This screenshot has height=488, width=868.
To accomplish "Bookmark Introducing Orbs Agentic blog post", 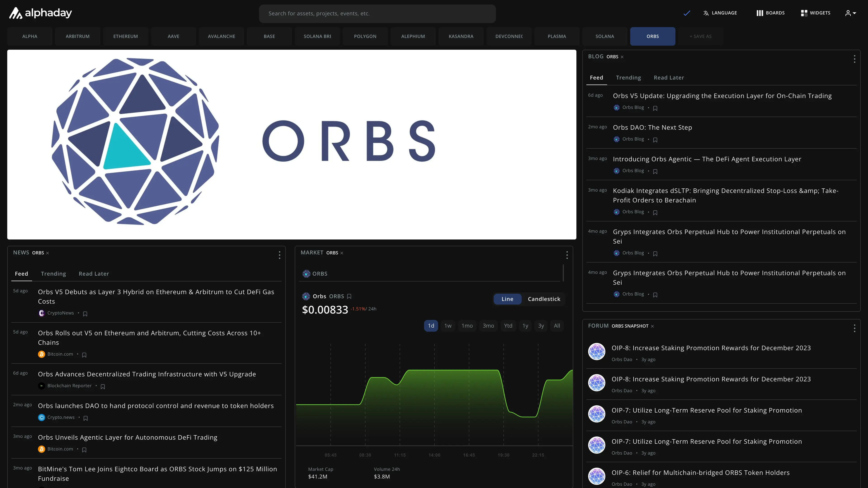I will pos(655,171).
